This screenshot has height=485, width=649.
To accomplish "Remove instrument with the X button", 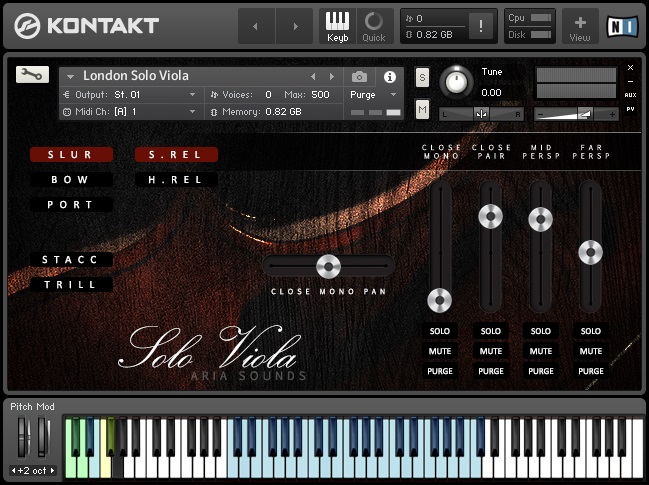I will (630, 67).
